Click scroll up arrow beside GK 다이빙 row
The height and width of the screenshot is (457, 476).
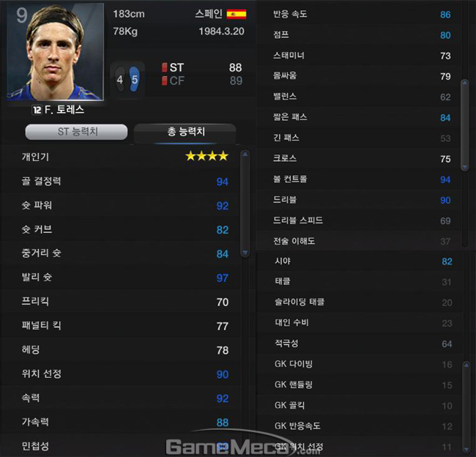point(466,365)
